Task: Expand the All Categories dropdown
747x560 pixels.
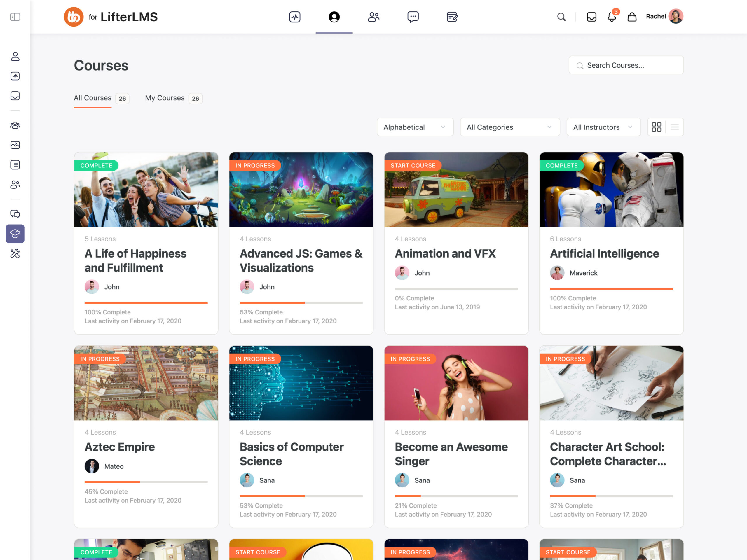Action: [509, 127]
